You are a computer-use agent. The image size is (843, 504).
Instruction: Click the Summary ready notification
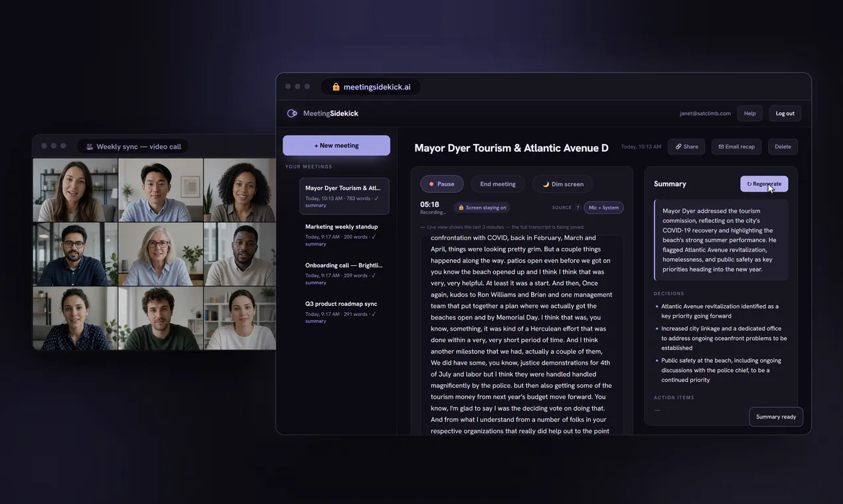tap(776, 416)
